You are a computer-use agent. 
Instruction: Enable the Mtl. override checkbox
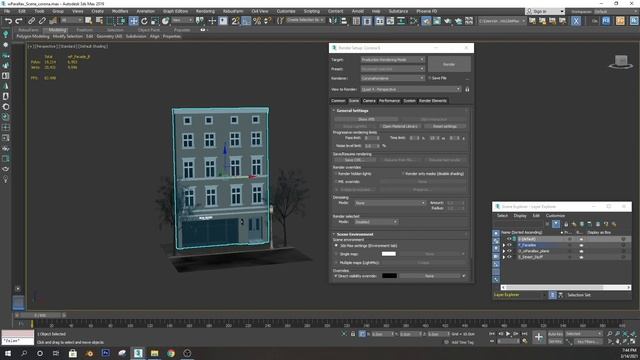coord(336,182)
